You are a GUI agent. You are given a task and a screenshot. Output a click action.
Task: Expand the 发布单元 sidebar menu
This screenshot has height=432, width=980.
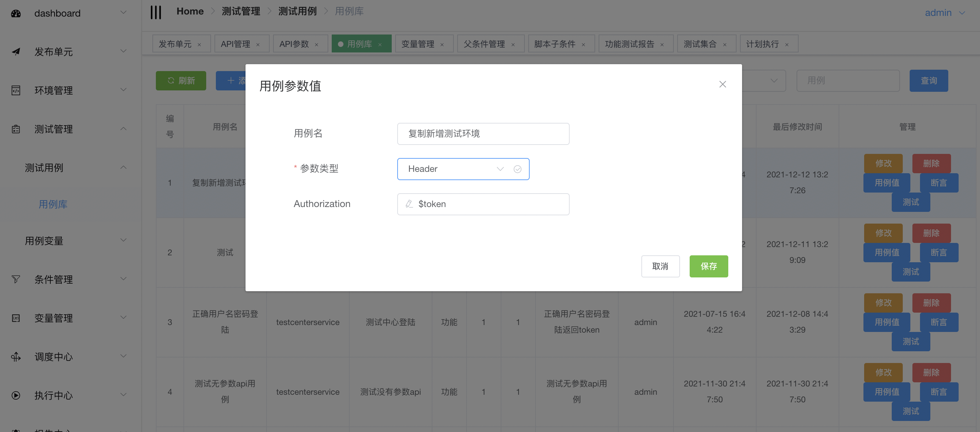point(123,51)
